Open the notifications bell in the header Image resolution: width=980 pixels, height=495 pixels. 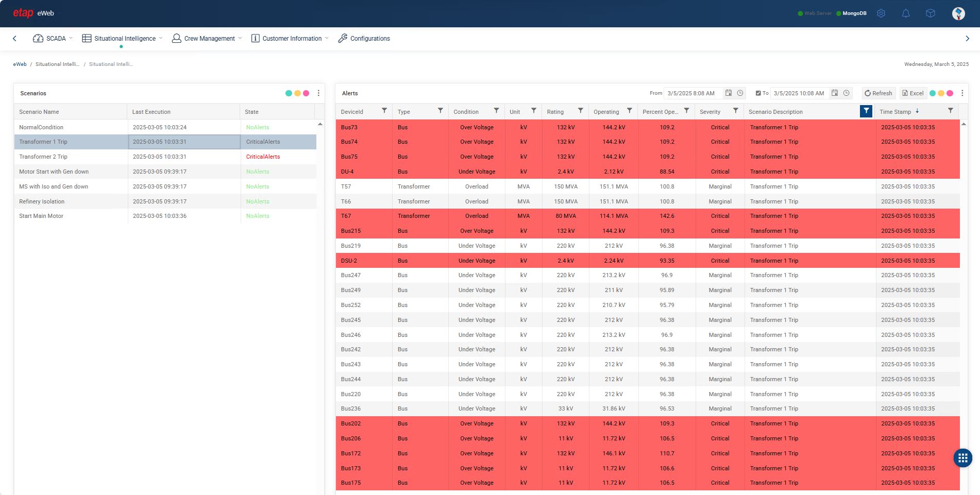(905, 13)
